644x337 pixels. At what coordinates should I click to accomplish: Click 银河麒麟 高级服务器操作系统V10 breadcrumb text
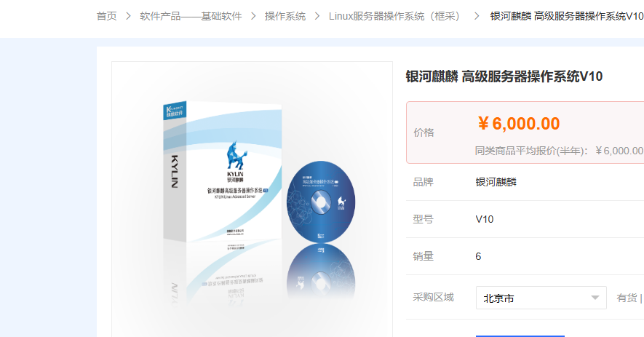coord(567,16)
